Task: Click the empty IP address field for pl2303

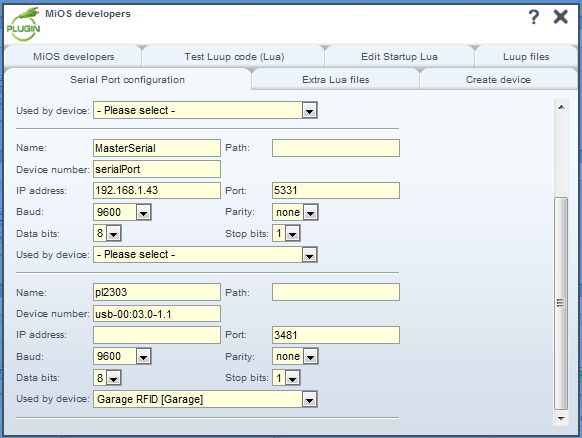Action: tap(157, 335)
